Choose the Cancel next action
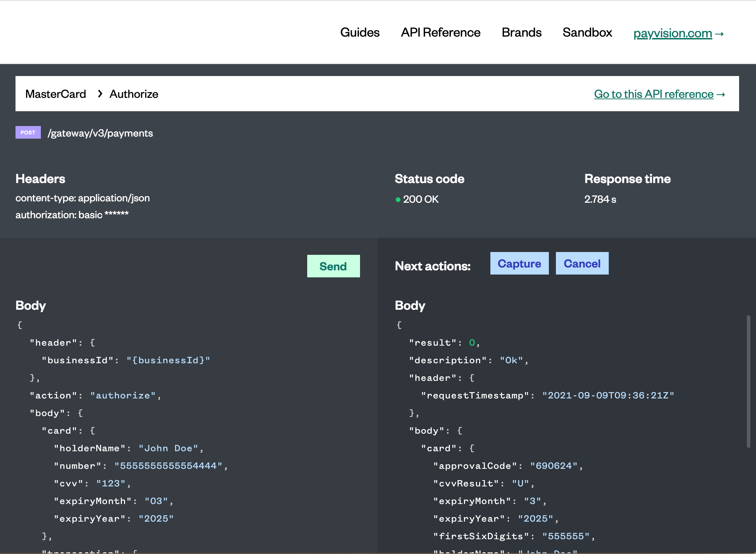756x554 pixels. [x=582, y=263]
